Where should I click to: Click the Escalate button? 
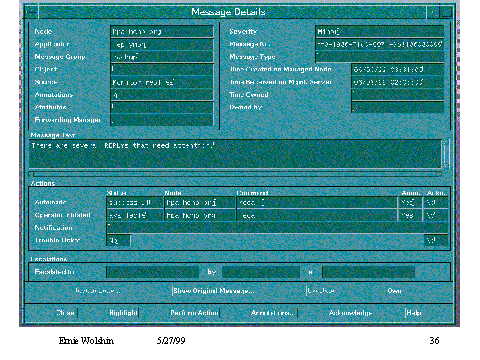320,291
